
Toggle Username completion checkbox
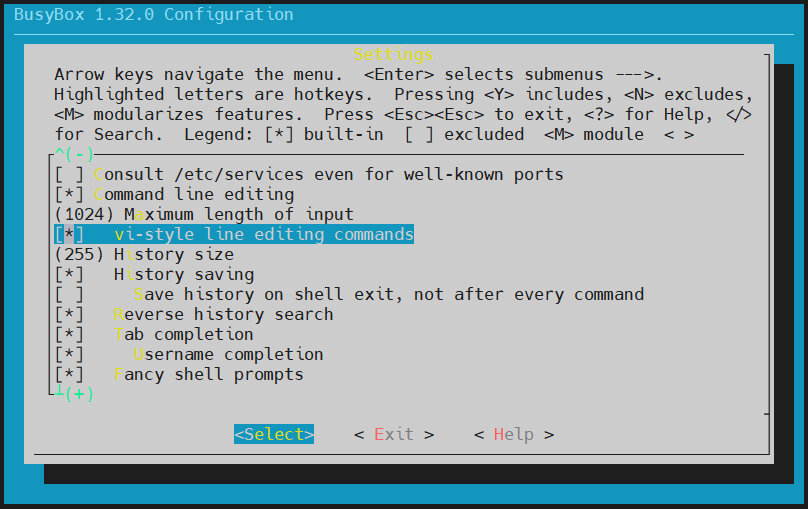click(x=69, y=354)
